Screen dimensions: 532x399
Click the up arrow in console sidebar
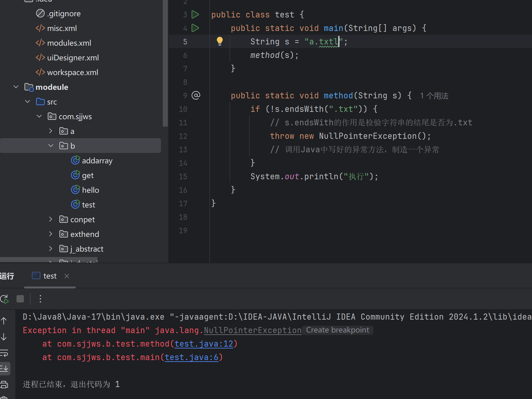[x=4, y=321]
